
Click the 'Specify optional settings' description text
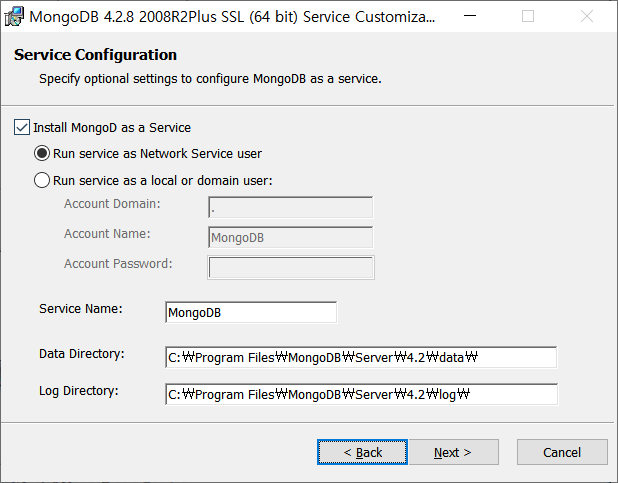pyautogui.click(x=210, y=79)
